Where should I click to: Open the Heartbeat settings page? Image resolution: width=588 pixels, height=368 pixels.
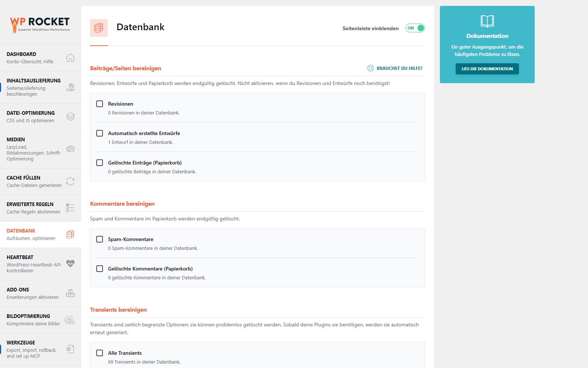40,264
